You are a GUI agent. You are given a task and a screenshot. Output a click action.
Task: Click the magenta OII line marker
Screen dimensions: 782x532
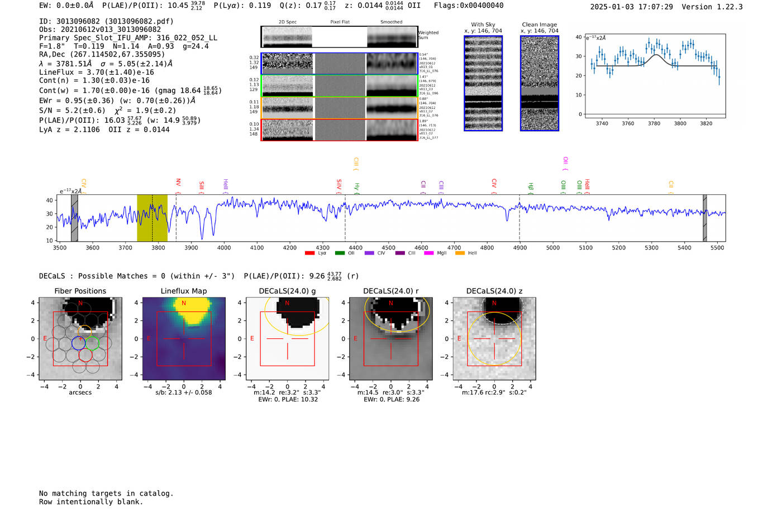tap(565, 164)
